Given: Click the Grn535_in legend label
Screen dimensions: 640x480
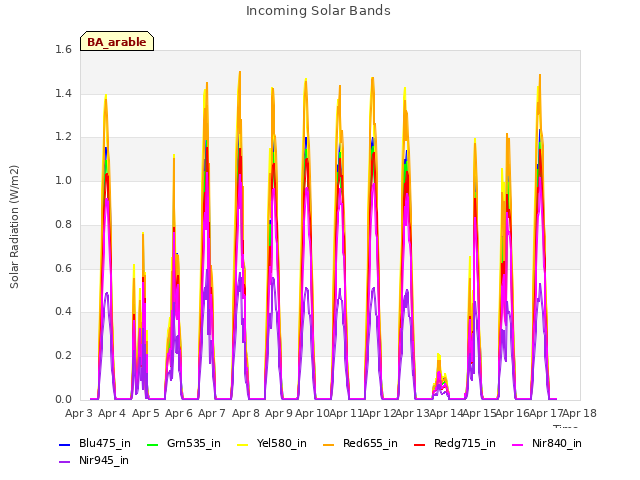Looking at the screenshot, I should coord(194,443).
